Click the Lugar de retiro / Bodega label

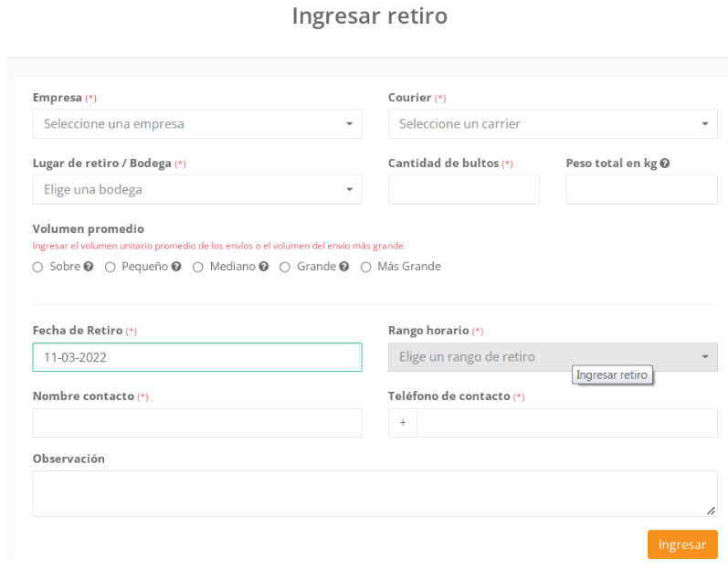[x=101, y=164]
